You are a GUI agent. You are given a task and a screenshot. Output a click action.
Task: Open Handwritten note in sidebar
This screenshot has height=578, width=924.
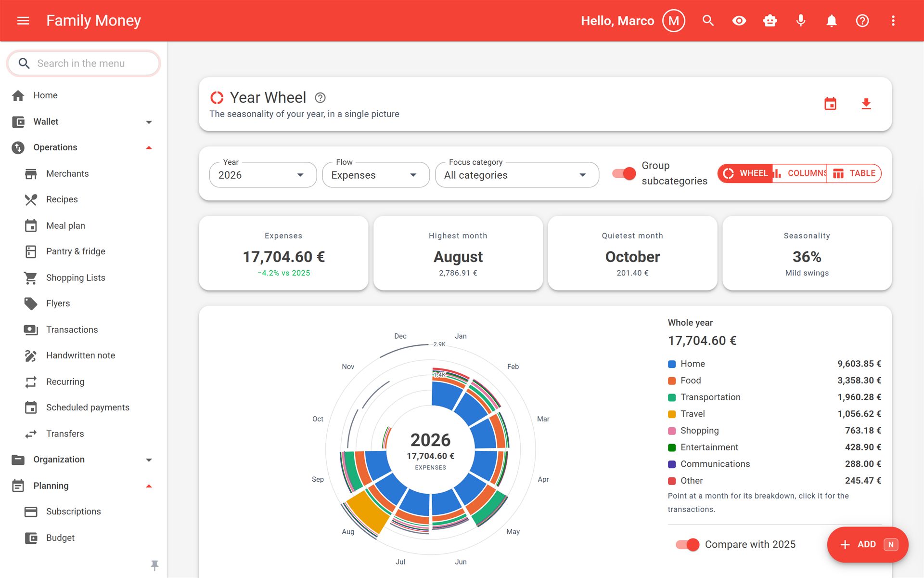coord(83,355)
